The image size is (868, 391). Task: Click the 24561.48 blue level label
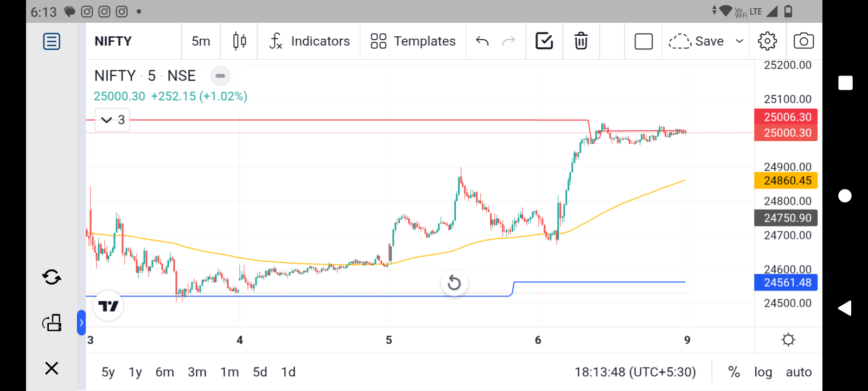[x=786, y=282]
